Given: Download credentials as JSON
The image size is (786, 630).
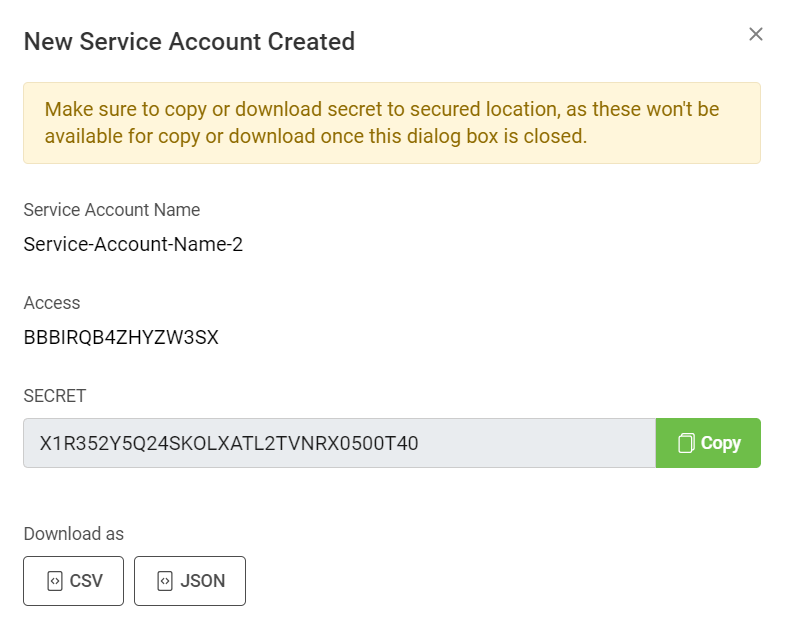Looking at the screenshot, I should [x=190, y=581].
